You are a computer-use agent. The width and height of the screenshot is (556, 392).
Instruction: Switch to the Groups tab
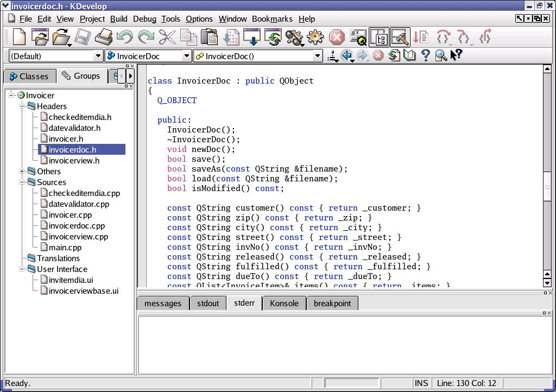(83, 76)
